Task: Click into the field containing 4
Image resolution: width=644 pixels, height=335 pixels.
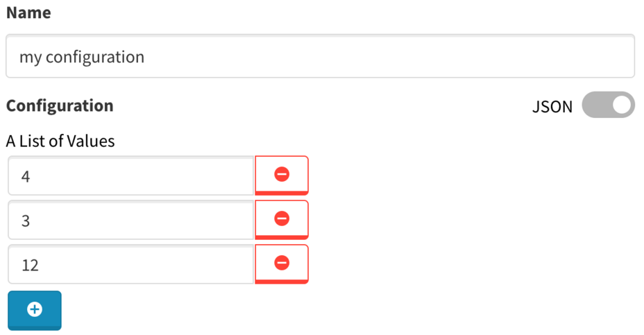Action: click(130, 176)
